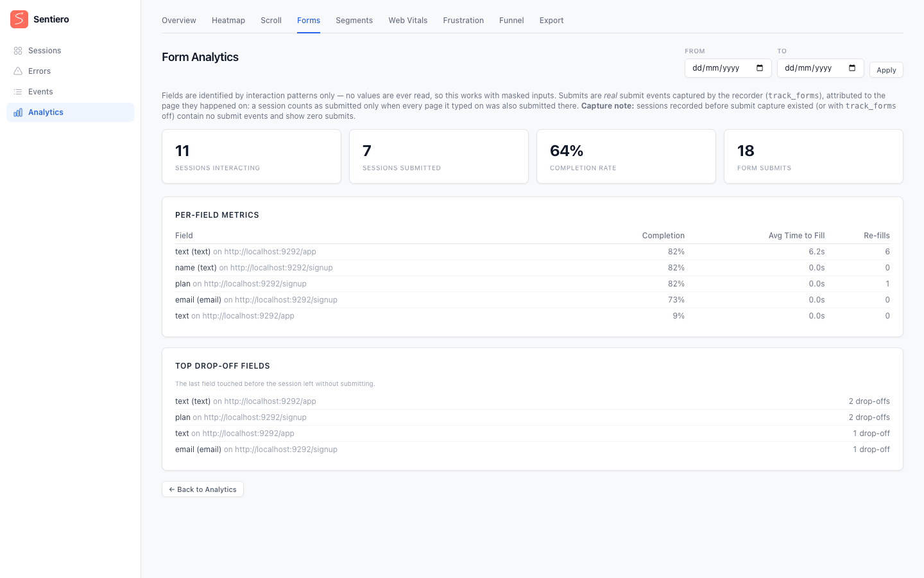This screenshot has height=578, width=924.
Task: Switch to the Export tab
Action: 551,21
